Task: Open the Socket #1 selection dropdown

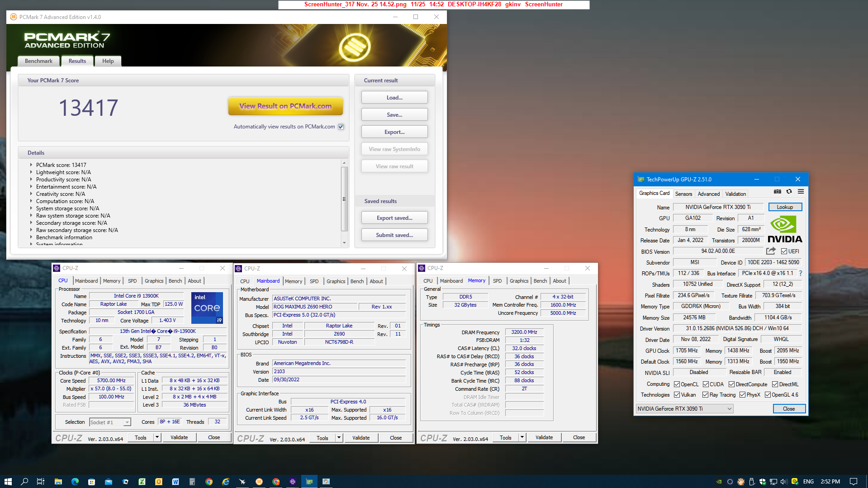Action: coord(110,422)
